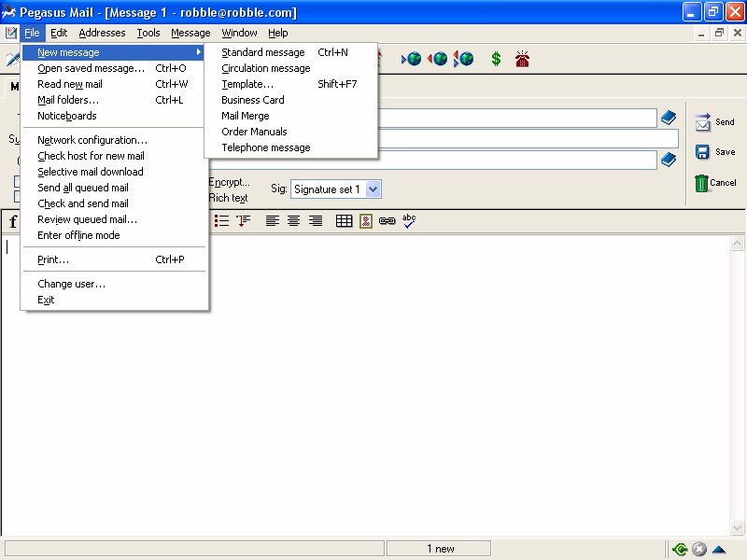Click the blue triangle status bar icon
747x560 pixels.
click(x=719, y=550)
